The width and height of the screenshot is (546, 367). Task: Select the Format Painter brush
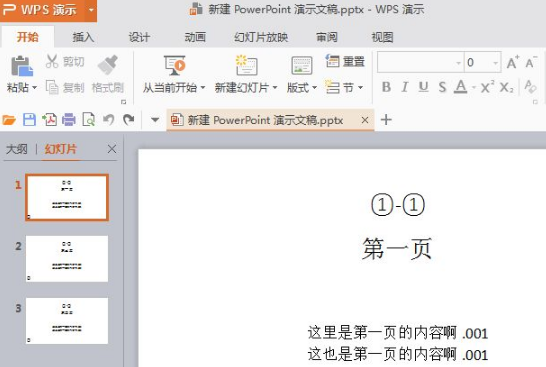108,65
